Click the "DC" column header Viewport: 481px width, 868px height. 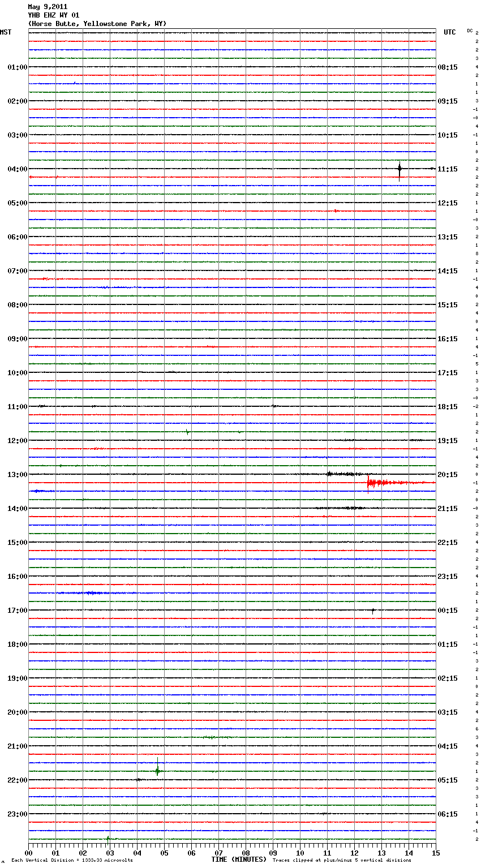pos(470,31)
